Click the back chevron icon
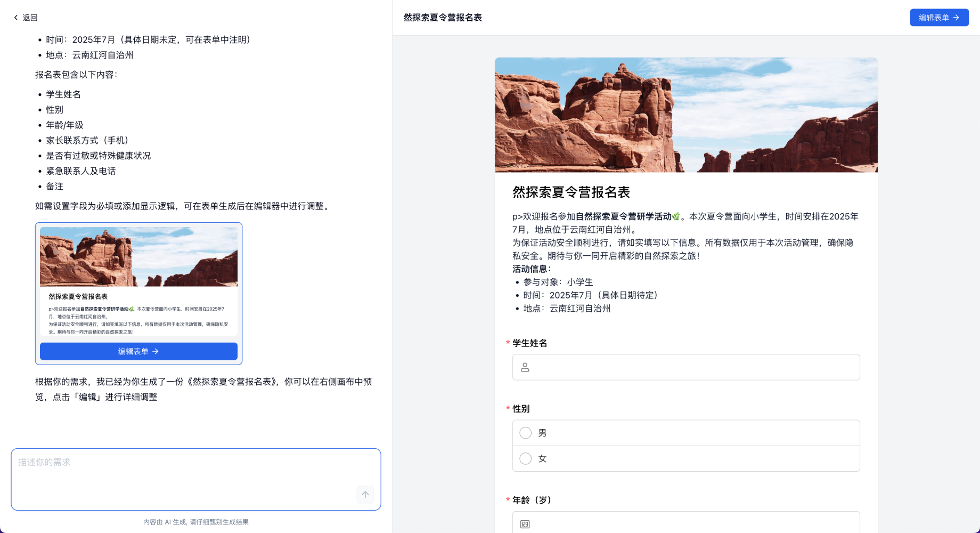The image size is (980, 533). [x=16, y=18]
